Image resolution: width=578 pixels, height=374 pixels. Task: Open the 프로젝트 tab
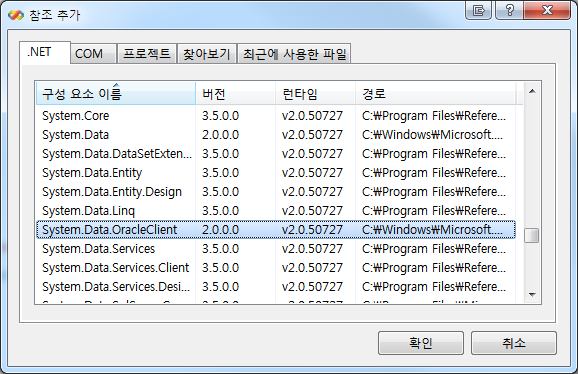(x=147, y=54)
